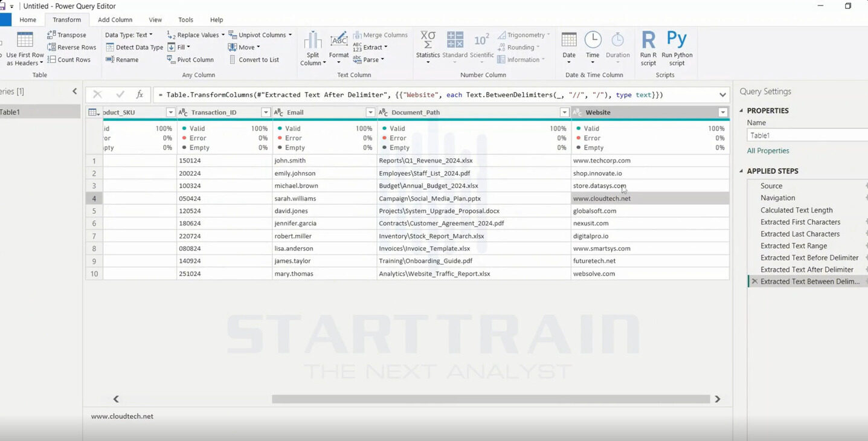This screenshot has height=441, width=868.
Task: Click Run R script
Action: (x=648, y=48)
